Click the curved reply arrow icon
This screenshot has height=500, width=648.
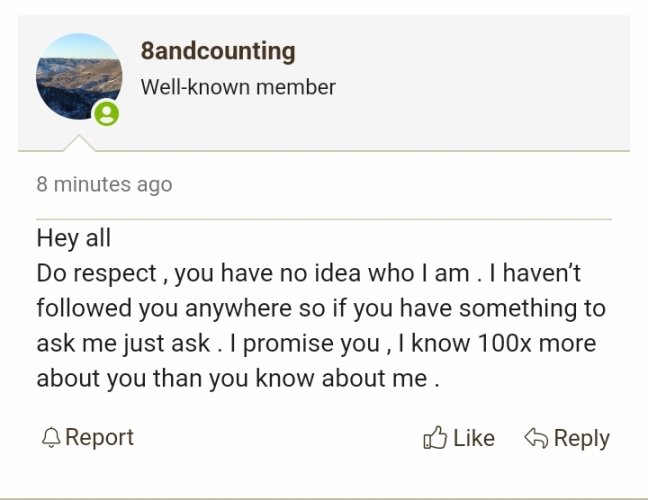(536, 438)
